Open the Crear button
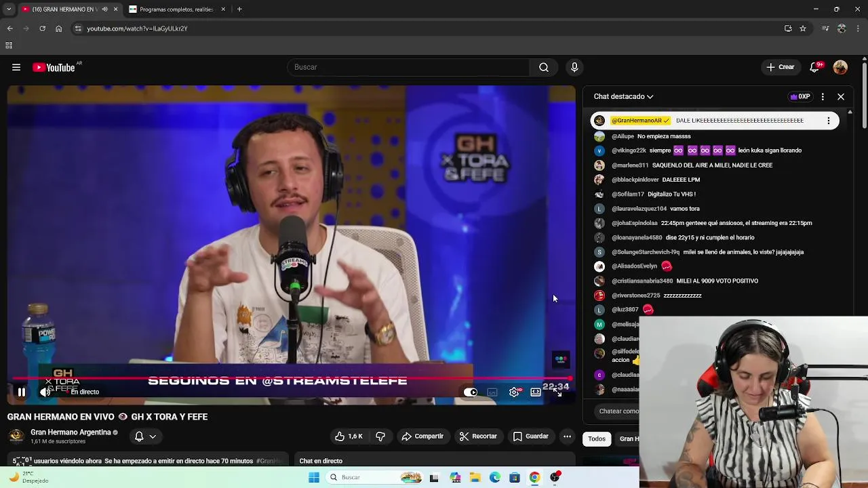The image size is (868, 488). 780,67
